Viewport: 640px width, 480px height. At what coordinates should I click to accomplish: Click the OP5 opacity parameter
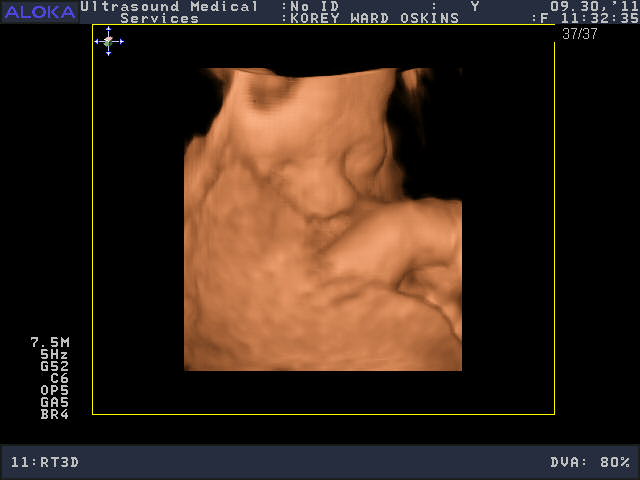[x=54, y=390]
